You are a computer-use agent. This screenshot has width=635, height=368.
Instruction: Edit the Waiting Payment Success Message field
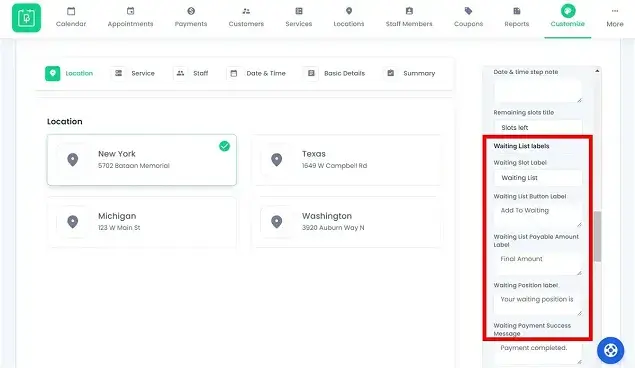pos(538,353)
